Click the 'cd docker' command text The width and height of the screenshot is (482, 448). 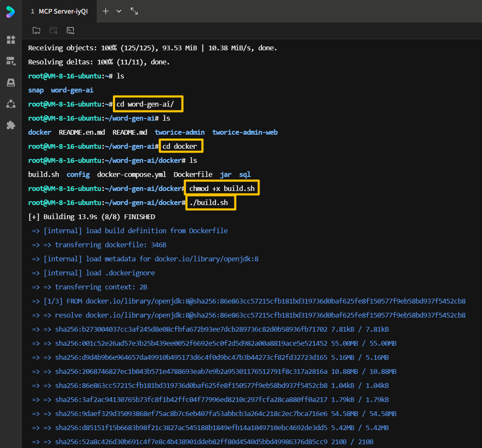(x=179, y=146)
